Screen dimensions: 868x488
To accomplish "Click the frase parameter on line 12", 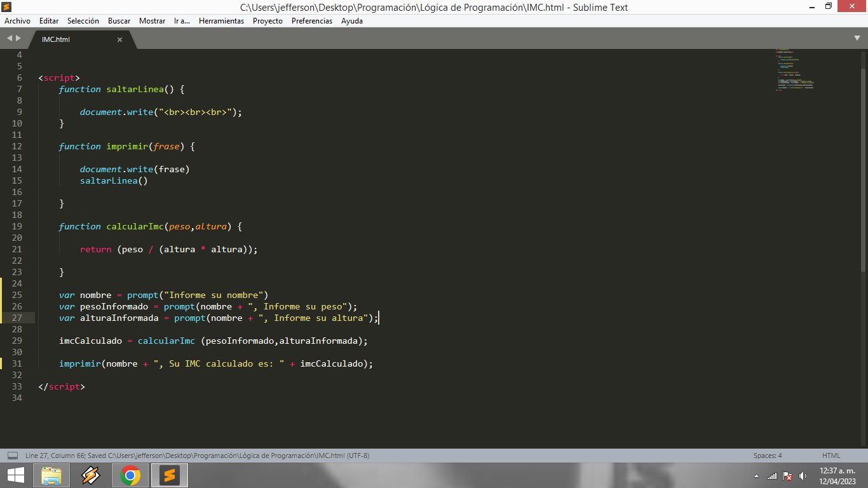I will (166, 146).
